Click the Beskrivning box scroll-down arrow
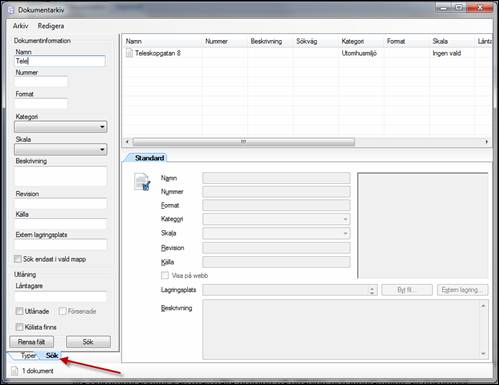Image resolution: width=499 pixels, height=385 pixels. point(483,354)
